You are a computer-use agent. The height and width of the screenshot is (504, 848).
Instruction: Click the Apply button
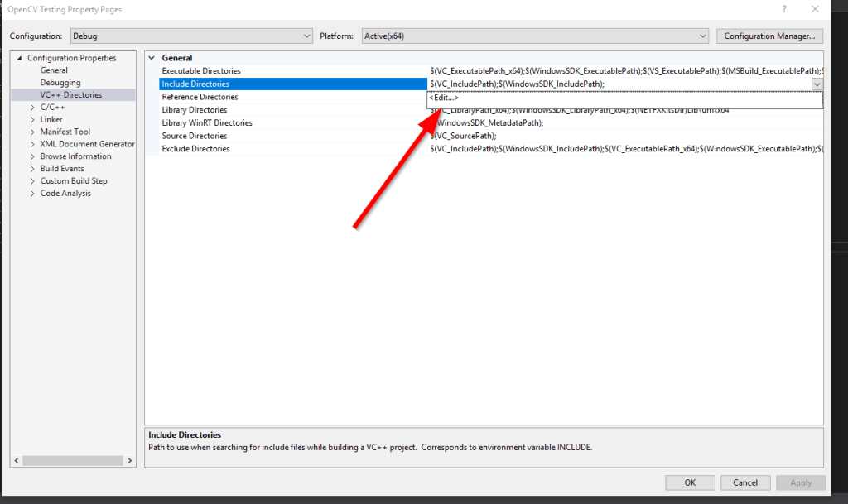point(801,482)
